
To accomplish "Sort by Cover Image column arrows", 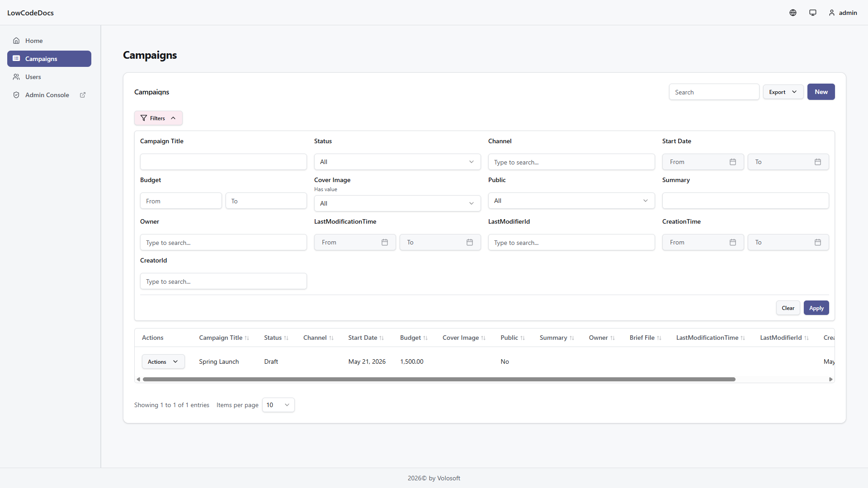I will (x=483, y=338).
